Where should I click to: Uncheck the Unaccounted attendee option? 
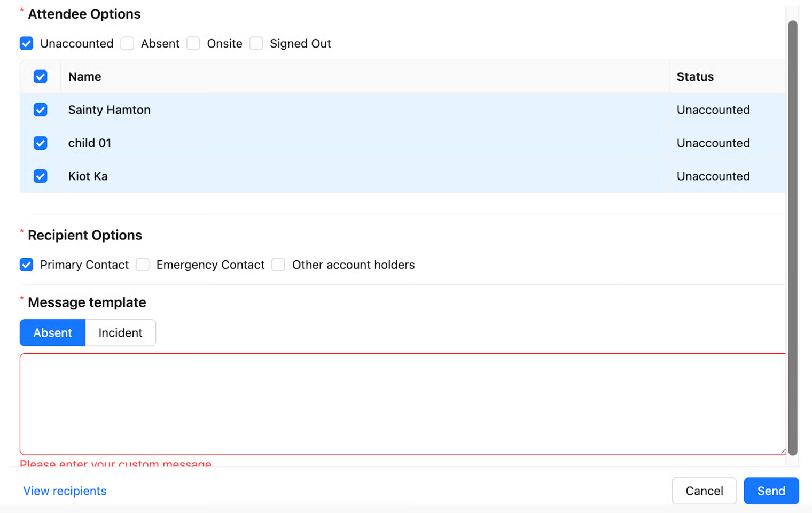click(27, 43)
